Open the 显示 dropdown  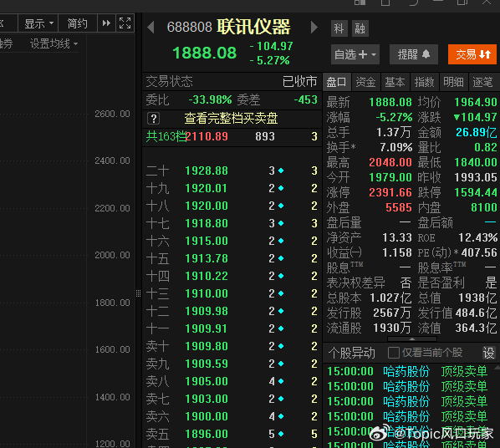(38, 23)
